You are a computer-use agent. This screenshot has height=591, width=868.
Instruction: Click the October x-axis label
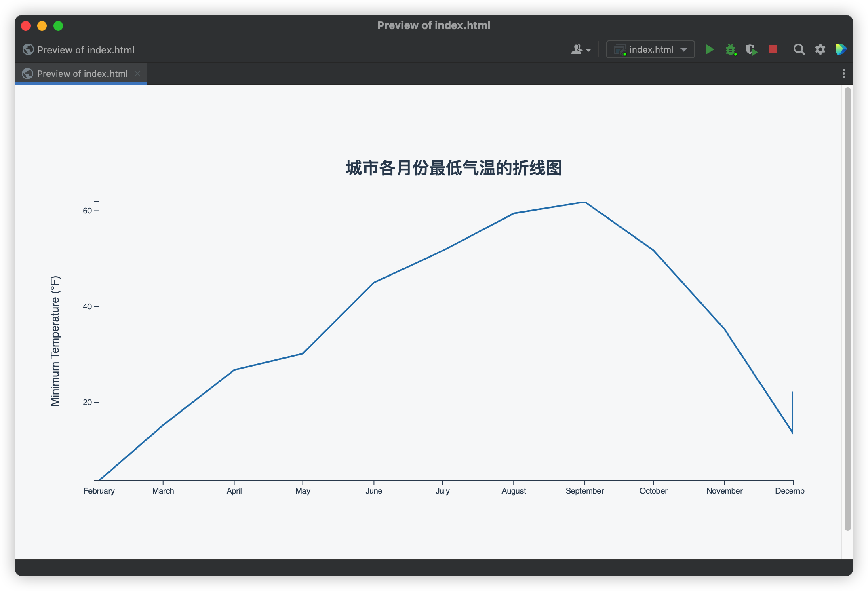[653, 491]
